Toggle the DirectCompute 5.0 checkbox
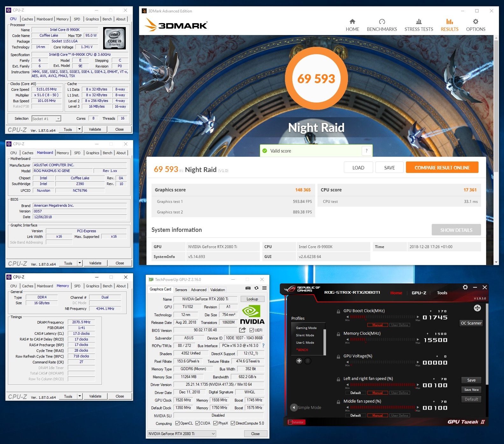 click(x=233, y=423)
